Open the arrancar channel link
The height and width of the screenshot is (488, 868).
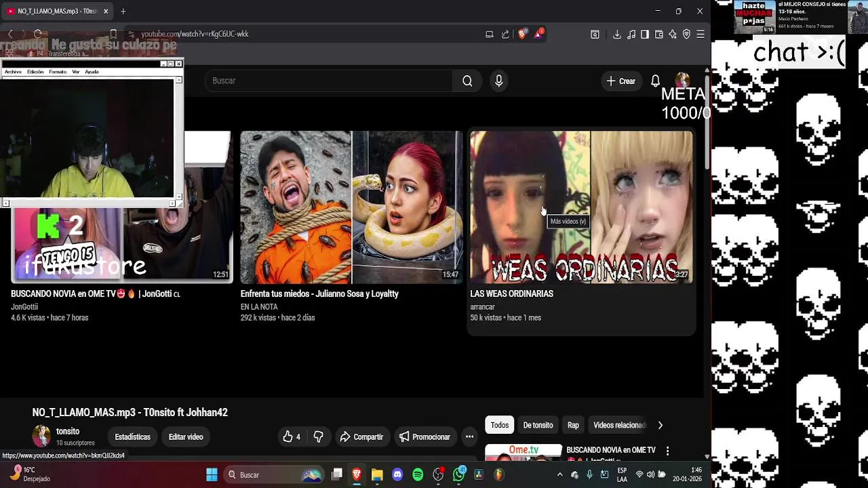pyautogui.click(x=482, y=307)
